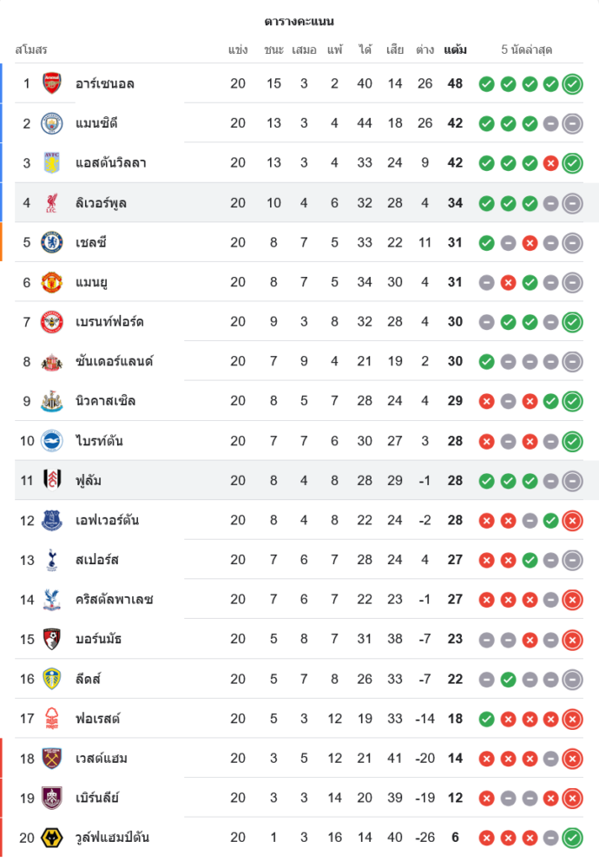Click Leeds' green win indicator
This screenshot has width=599, height=868.
pos(508,680)
